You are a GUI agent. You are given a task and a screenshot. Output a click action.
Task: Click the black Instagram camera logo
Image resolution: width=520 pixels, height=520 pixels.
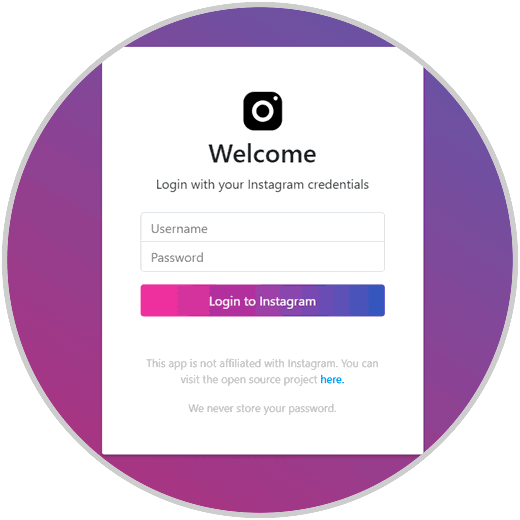[263, 111]
